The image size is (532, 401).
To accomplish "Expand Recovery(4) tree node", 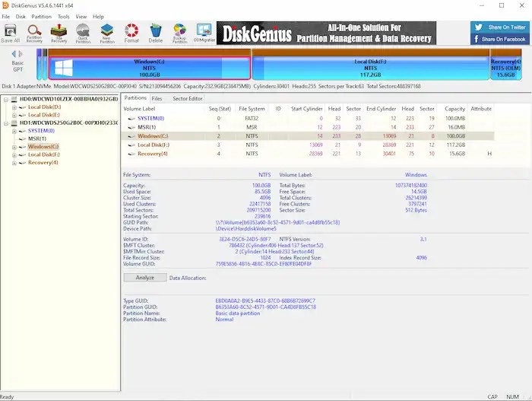I will (x=14, y=163).
